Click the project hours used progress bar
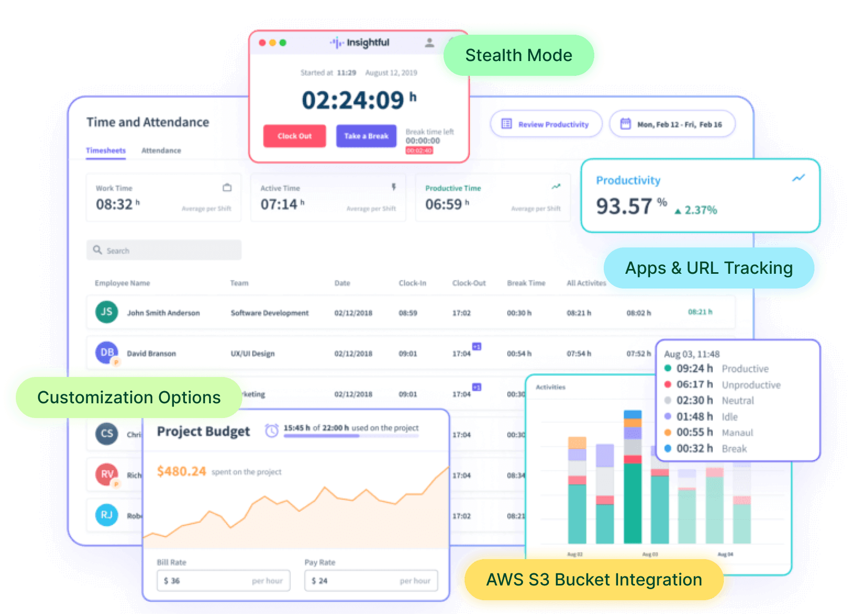Viewport: 865px width, 616px height. (x=351, y=436)
